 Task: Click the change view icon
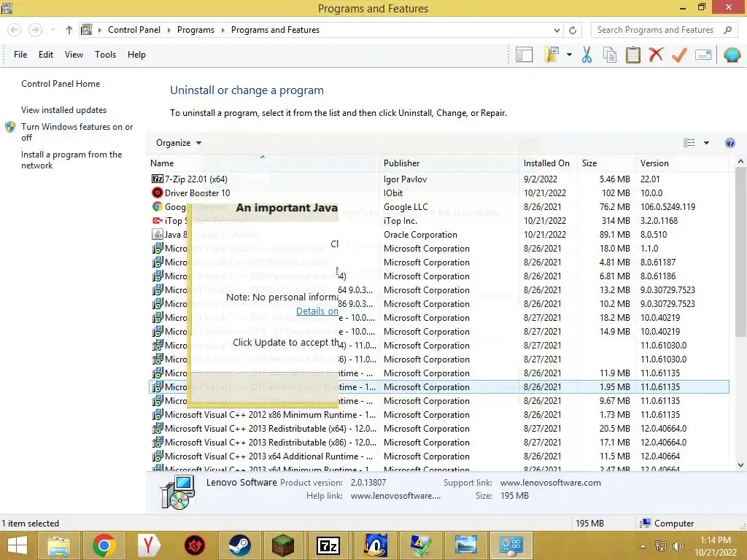pyautogui.click(x=689, y=143)
